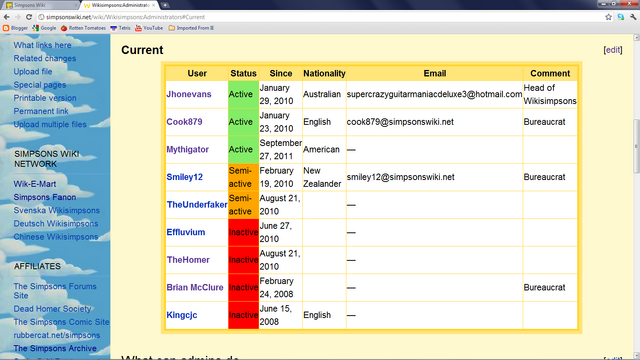Open the Google bookmark
Viewport: 640px width, 360px height.
point(44,28)
